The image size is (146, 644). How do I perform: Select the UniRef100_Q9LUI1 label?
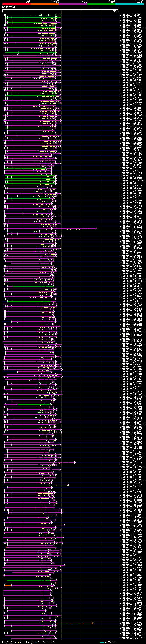(131, 198)
